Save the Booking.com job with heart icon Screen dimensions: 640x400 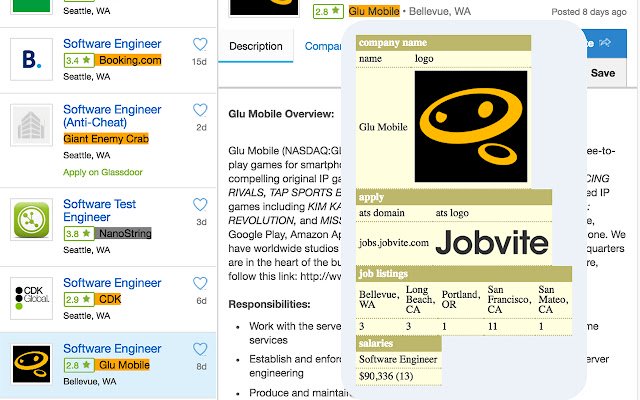[x=200, y=44]
